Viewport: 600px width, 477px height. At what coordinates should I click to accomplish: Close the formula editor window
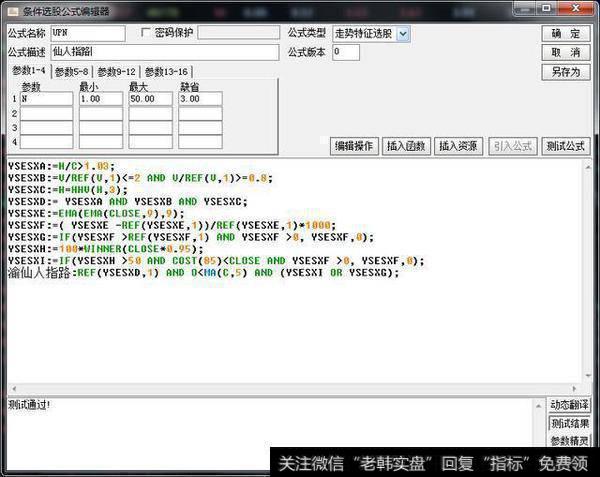tap(577, 8)
